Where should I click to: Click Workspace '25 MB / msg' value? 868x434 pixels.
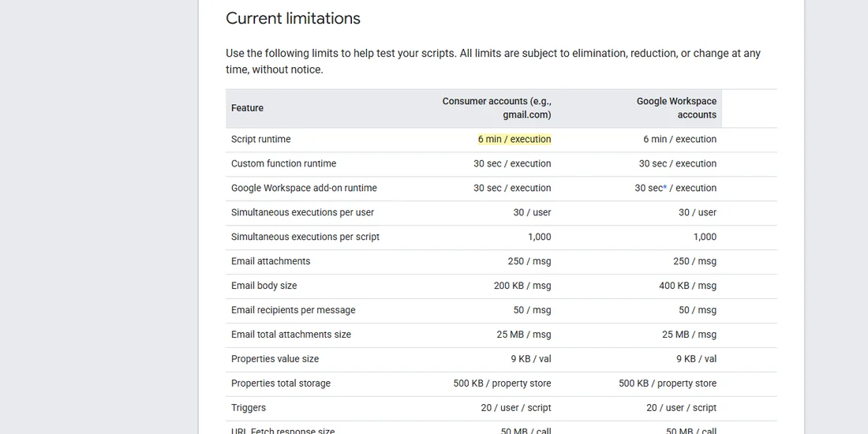pos(689,335)
